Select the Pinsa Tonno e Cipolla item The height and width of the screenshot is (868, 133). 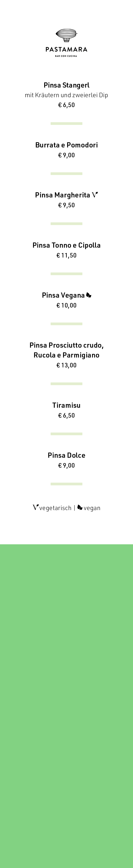[x=66, y=245]
